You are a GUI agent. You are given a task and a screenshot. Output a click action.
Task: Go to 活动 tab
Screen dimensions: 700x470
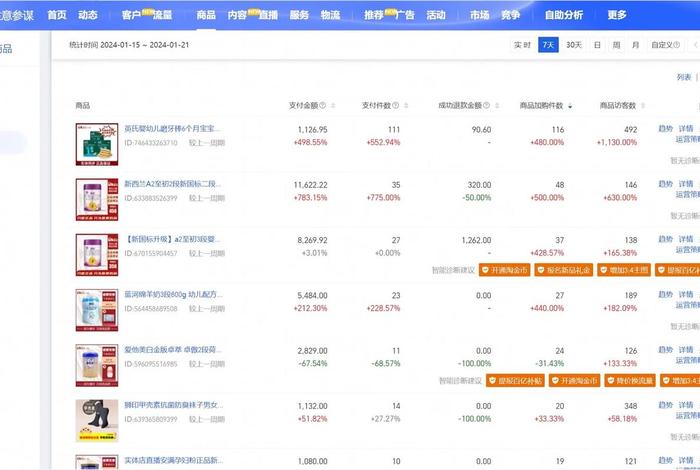point(436,15)
